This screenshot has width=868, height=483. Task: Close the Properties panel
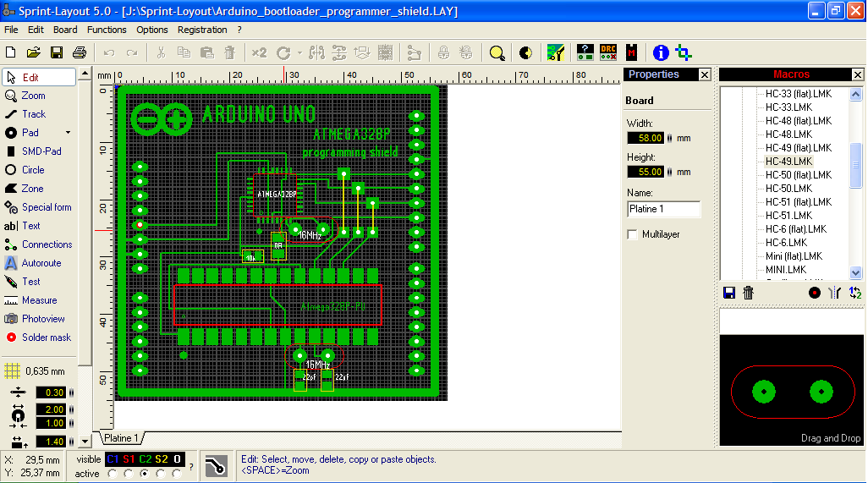click(705, 74)
